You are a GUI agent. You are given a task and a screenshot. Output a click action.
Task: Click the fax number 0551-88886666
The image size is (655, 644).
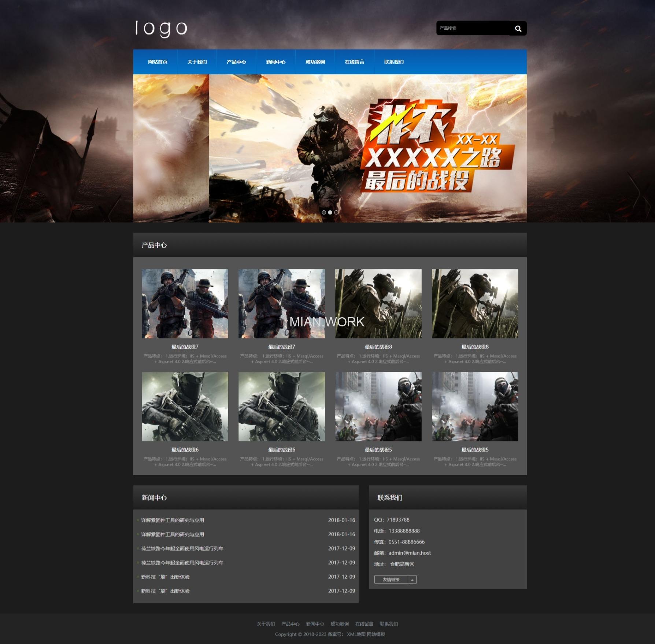tap(407, 542)
